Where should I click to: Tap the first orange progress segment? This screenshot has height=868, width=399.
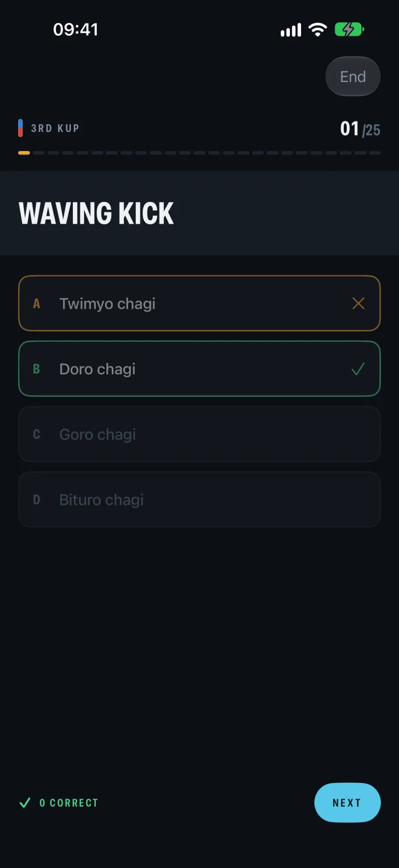coord(24,153)
